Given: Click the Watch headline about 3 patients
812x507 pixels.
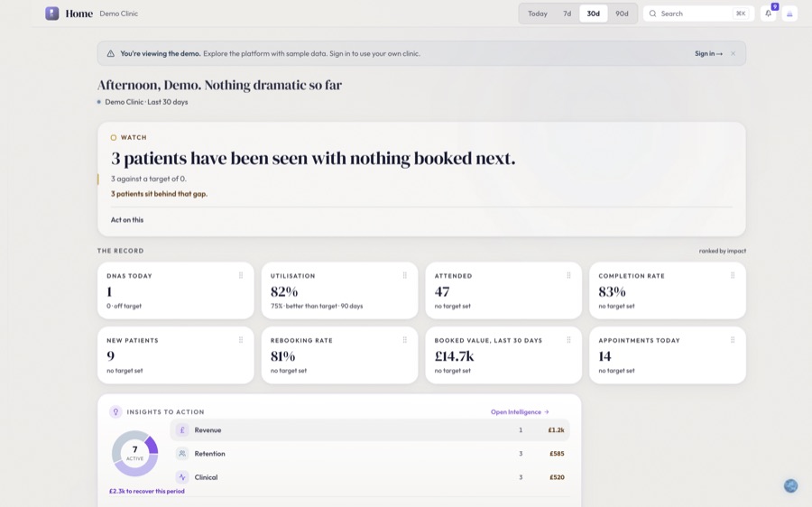Looking at the screenshot, I should pos(313,158).
